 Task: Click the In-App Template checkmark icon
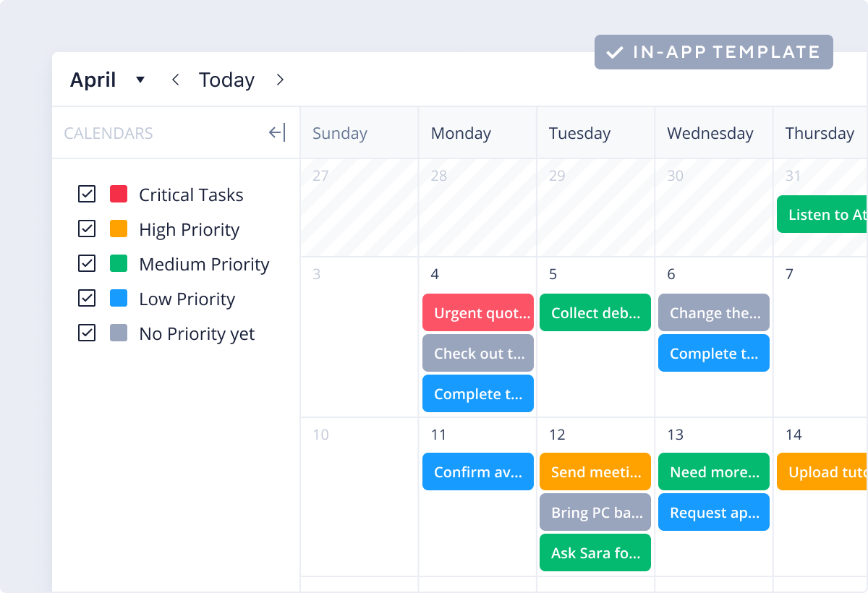[x=615, y=52]
